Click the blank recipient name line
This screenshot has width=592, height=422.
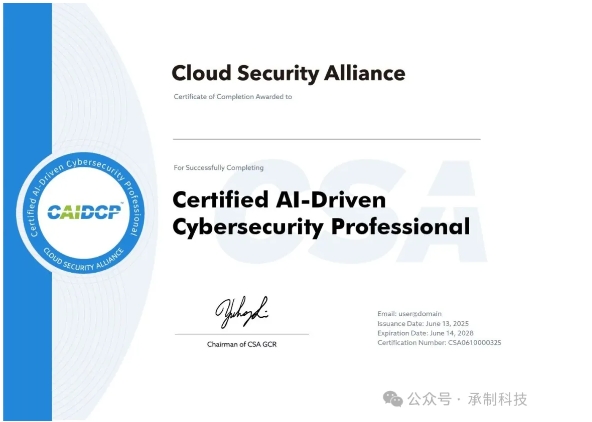pyautogui.click(x=327, y=139)
